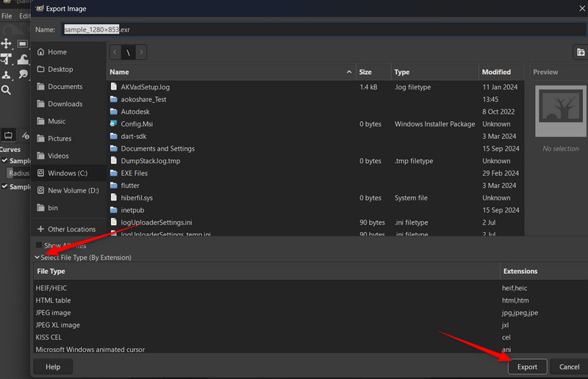Select the Warp Transform tool in toolbox

(23, 59)
